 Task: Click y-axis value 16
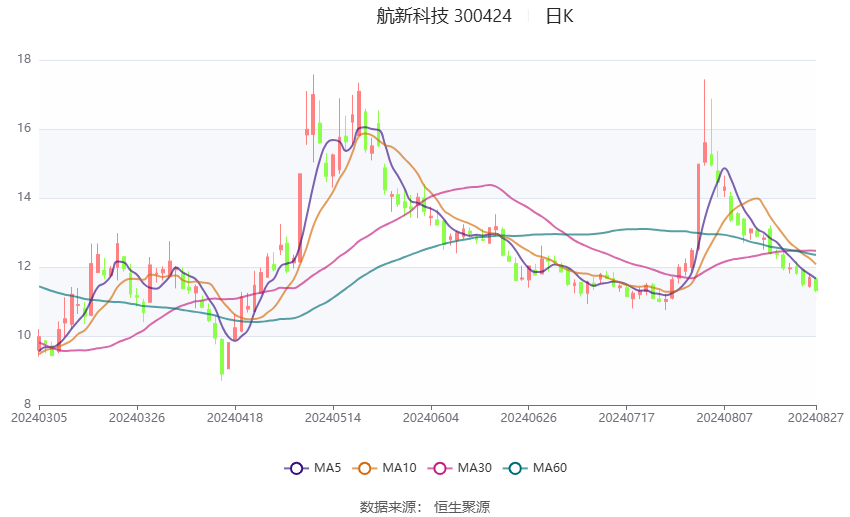coord(24,128)
